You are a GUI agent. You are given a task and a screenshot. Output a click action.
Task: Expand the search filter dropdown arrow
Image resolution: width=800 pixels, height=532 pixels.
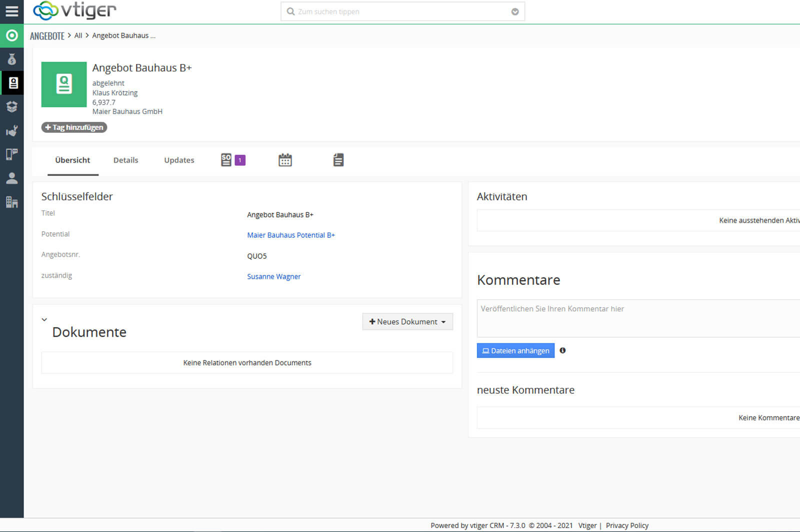pos(514,12)
